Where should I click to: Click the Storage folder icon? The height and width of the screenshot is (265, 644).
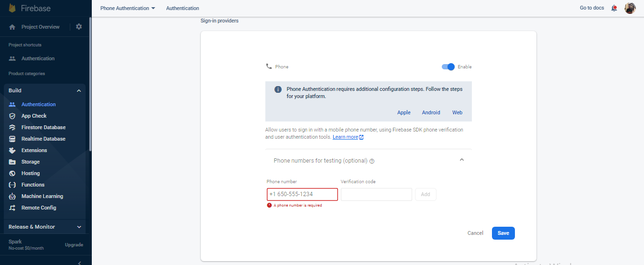[12, 162]
